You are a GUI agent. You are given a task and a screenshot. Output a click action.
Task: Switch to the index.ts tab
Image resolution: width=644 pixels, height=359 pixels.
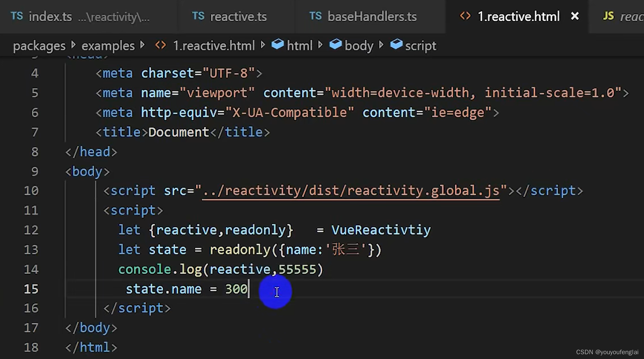[88, 16]
